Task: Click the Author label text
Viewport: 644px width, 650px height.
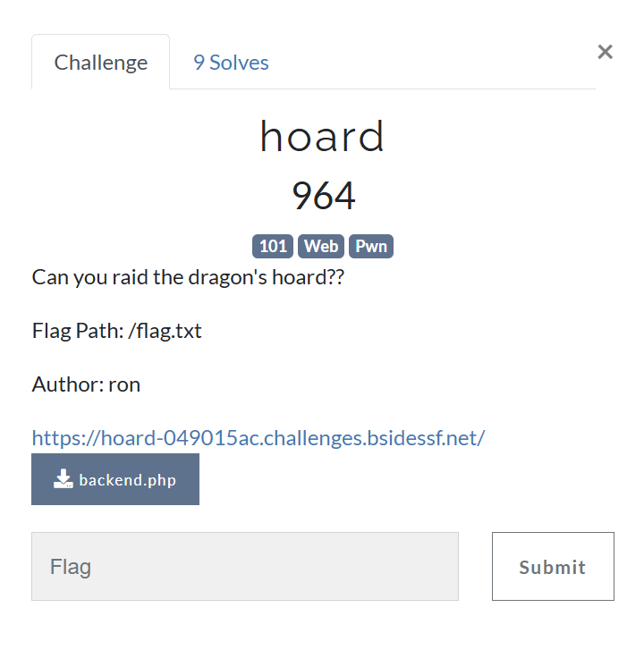Action: coord(68,384)
